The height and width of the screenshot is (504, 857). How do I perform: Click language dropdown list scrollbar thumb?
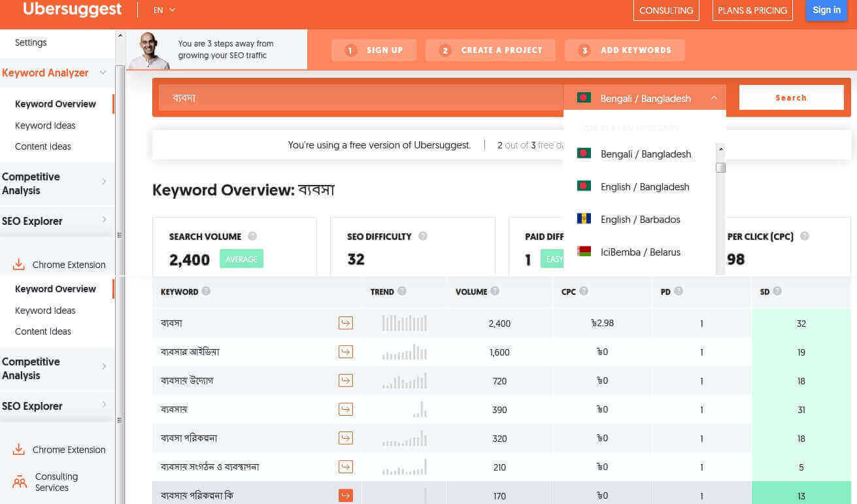(720, 167)
